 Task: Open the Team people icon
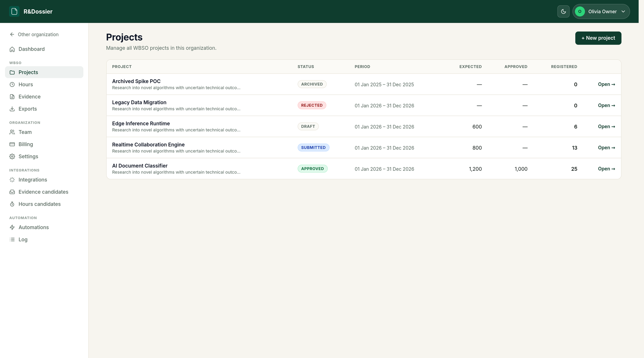[12, 132]
